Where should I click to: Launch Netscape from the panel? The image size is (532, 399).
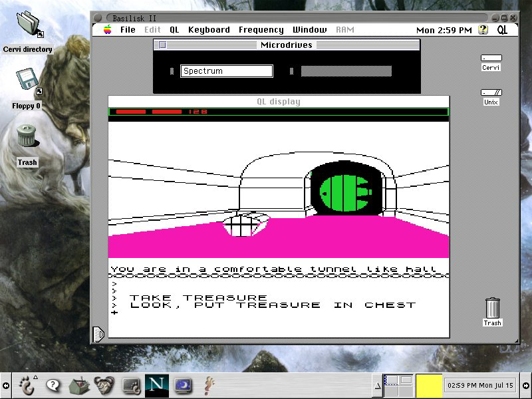click(x=156, y=386)
